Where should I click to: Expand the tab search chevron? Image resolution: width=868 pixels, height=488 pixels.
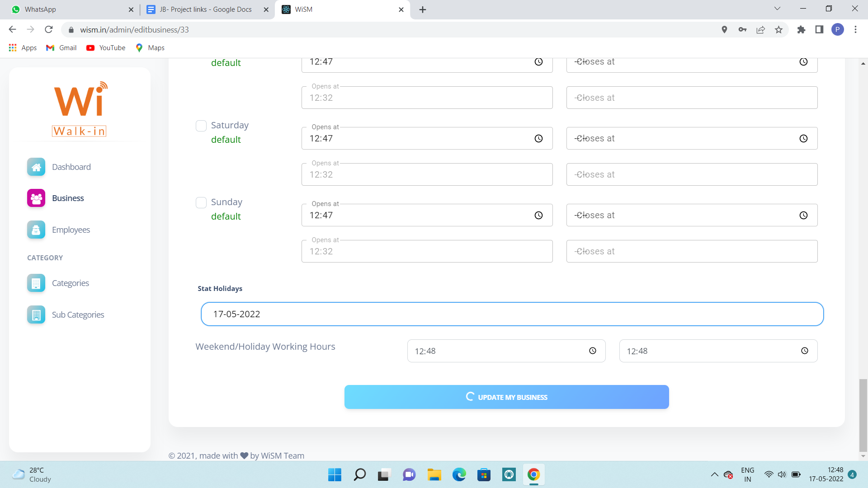pos(777,9)
